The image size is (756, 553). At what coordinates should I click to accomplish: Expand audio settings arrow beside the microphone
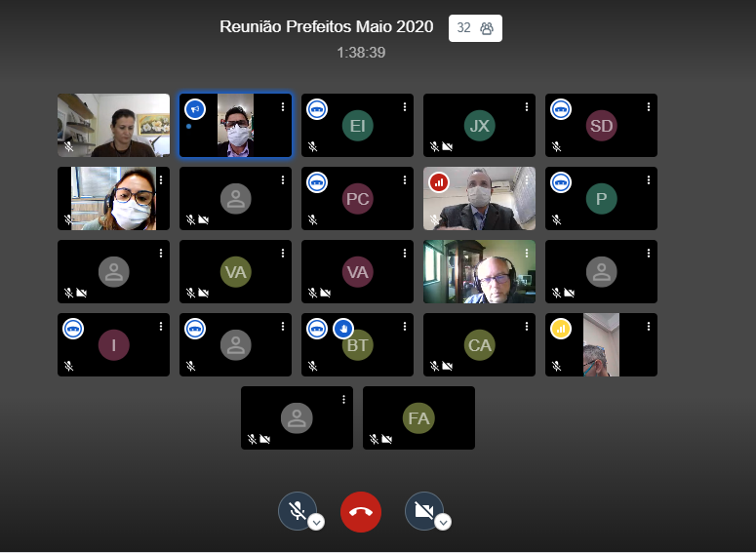316,523
